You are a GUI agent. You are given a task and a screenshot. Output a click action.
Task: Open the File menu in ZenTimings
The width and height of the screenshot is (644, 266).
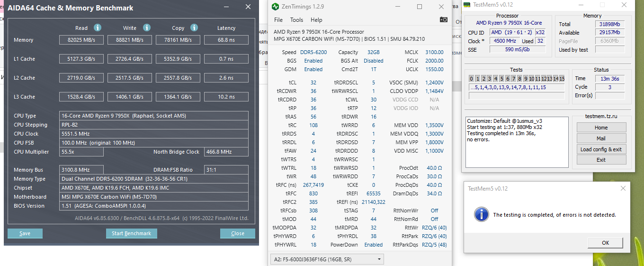[x=278, y=20]
